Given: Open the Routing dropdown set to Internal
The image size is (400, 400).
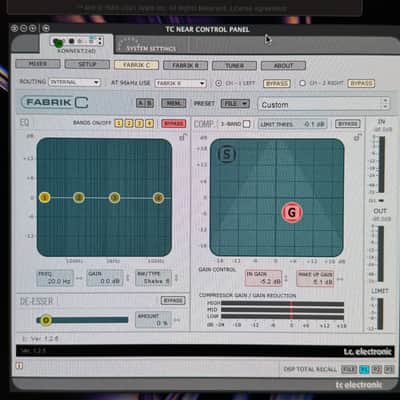Looking at the screenshot, I should 74,82.
